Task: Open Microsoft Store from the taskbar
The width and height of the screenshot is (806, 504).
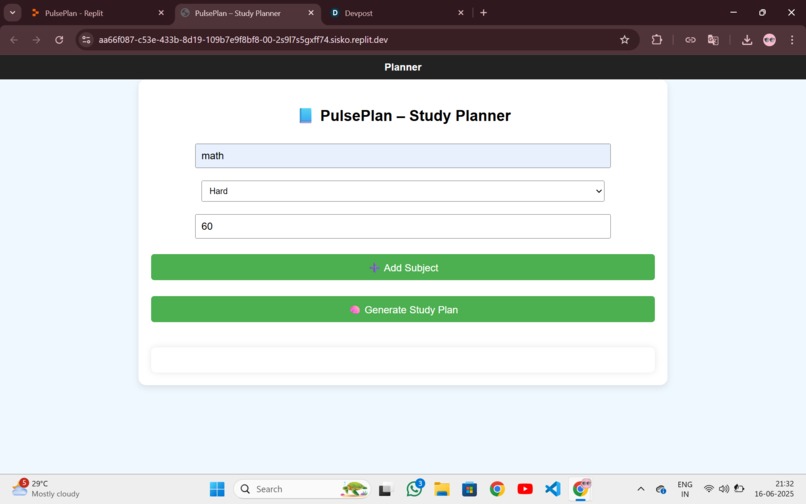Action: (469, 489)
